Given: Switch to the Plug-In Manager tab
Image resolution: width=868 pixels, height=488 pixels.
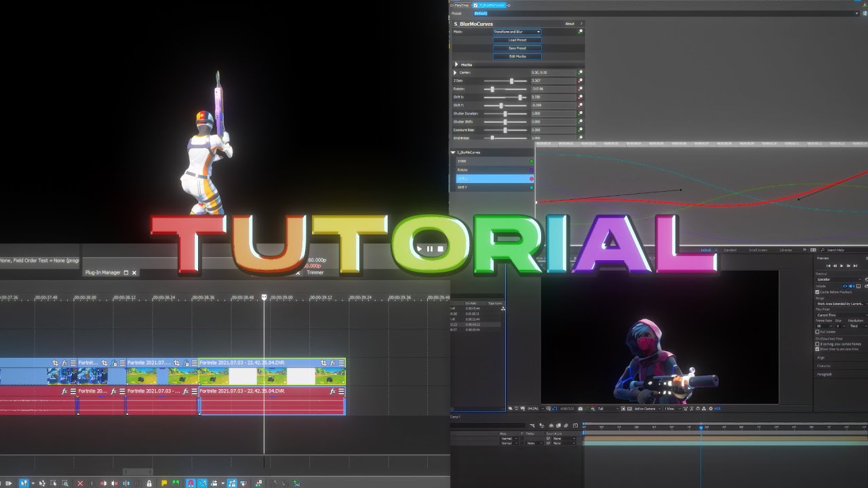Looking at the screenshot, I should (x=102, y=272).
